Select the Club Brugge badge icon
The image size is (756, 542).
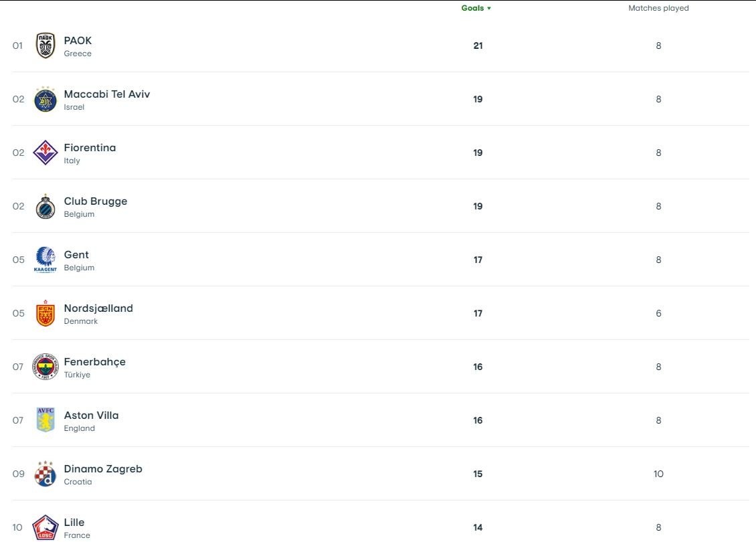[x=45, y=206]
